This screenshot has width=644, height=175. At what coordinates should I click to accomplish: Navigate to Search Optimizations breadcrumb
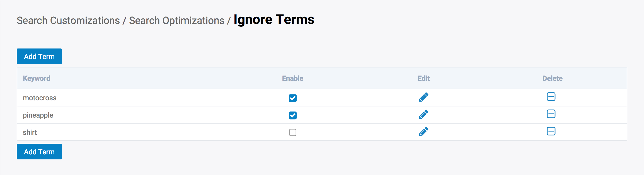[176, 21]
